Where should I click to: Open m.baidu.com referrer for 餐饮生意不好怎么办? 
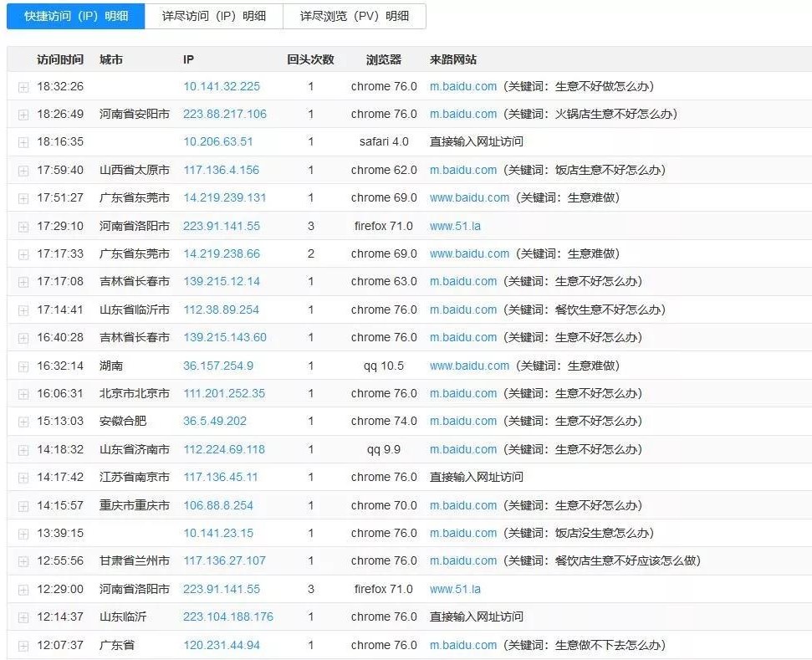coord(463,310)
